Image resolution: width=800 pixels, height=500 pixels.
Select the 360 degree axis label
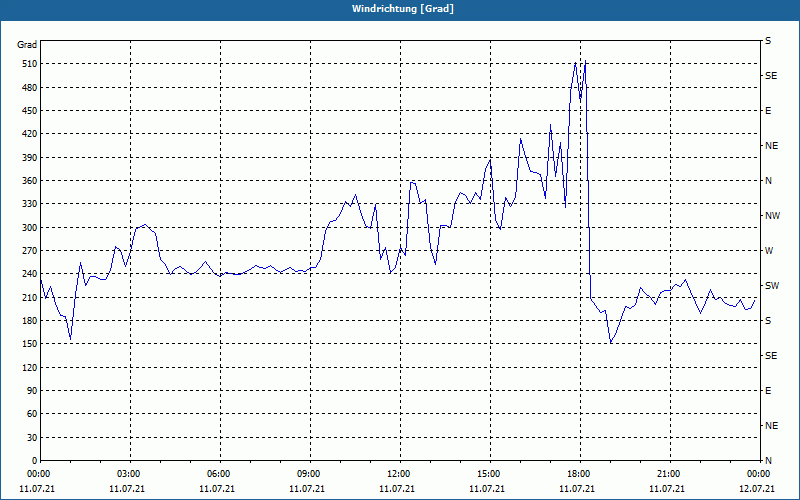click(31, 181)
